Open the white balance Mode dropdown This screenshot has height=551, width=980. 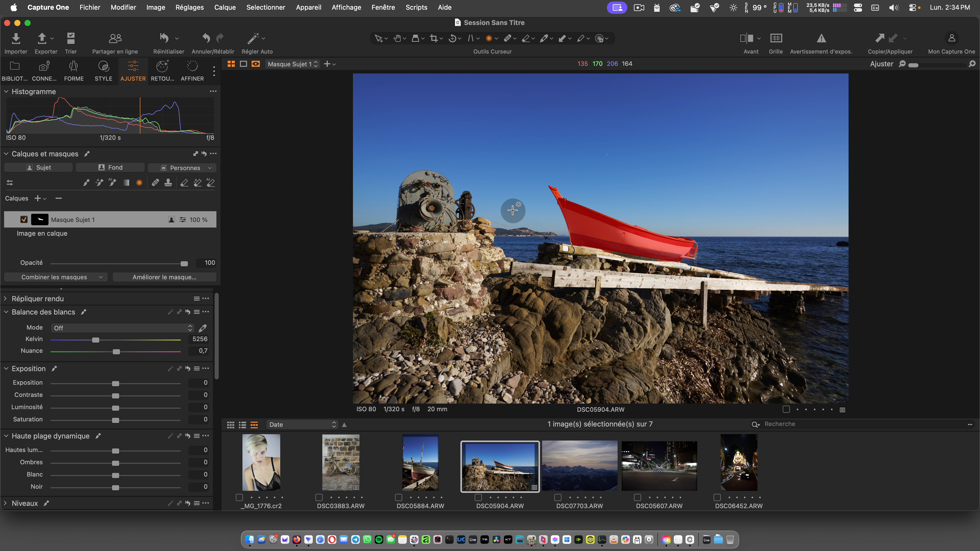pyautogui.click(x=122, y=328)
